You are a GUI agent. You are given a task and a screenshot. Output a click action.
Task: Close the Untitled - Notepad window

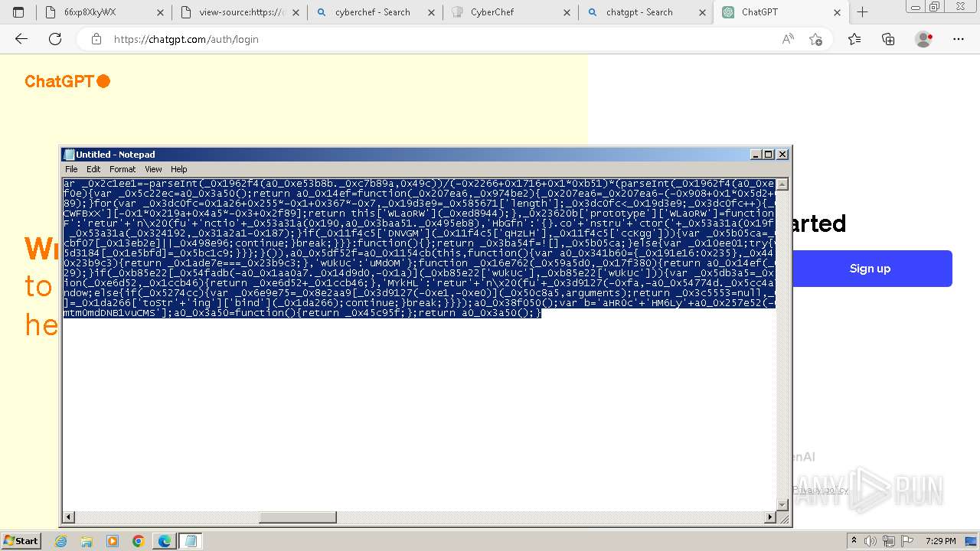pos(782,155)
